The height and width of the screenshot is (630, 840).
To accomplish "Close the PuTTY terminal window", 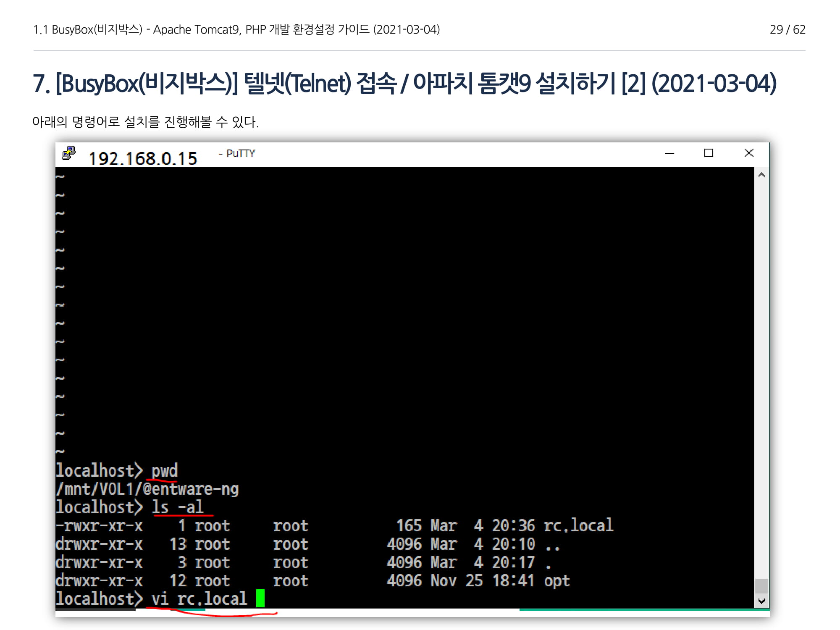I will click(748, 153).
